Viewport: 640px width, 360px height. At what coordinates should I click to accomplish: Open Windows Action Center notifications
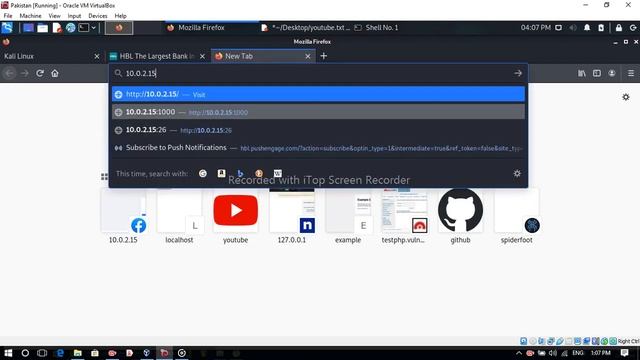(x=624, y=353)
